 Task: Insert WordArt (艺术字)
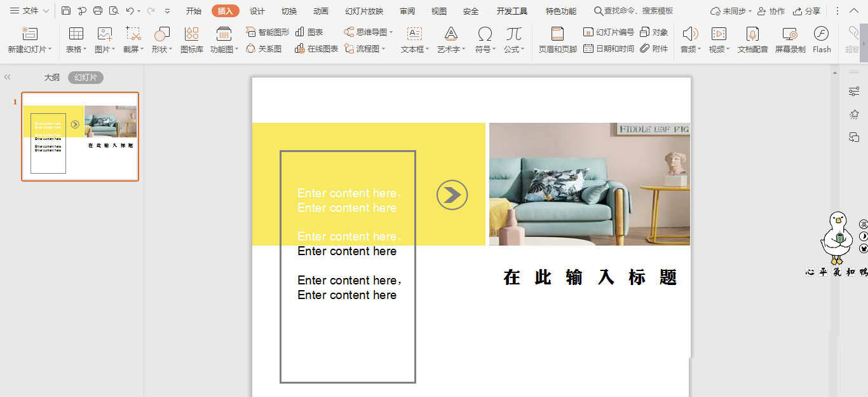pyautogui.click(x=451, y=39)
